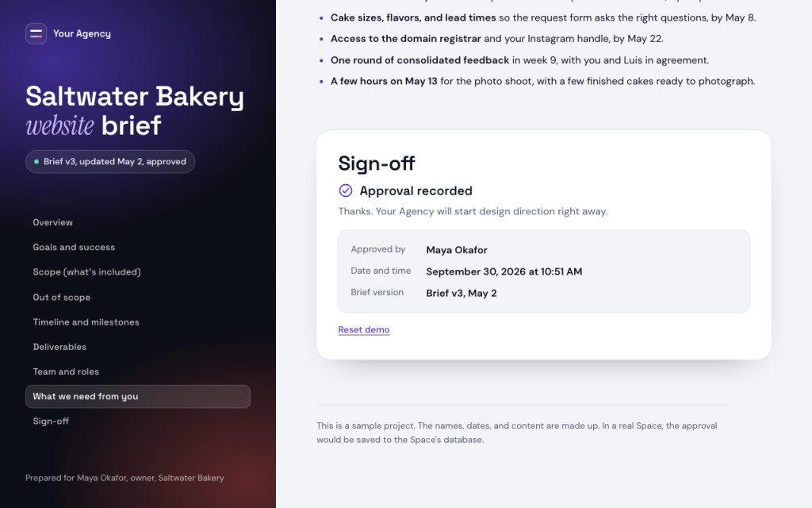Go to Goals and success
Screen dimensions: 812x508
pos(74,248)
